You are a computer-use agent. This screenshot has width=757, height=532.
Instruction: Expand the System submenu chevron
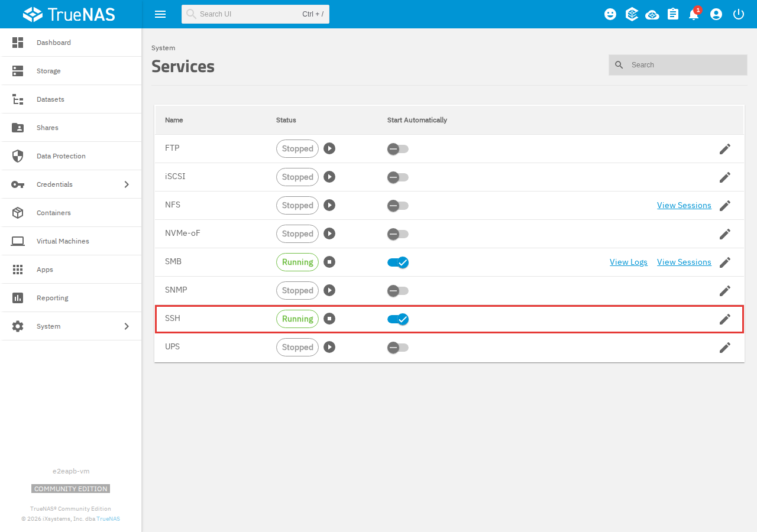pyautogui.click(x=127, y=326)
